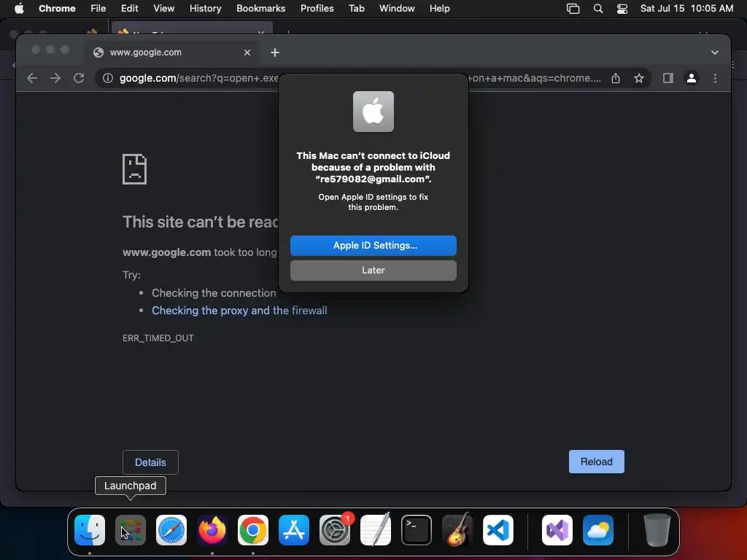Click the blue Reload button
Screen dimensions: 747x560
(x=597, y=462)
